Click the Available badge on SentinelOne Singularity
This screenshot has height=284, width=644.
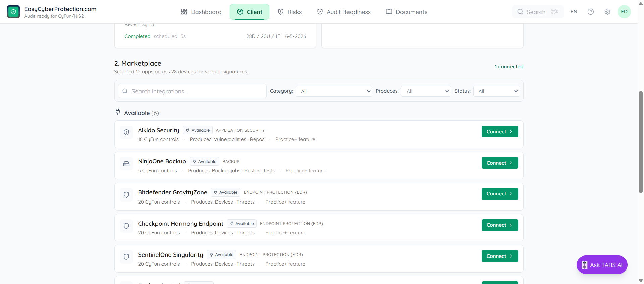(221, 255)
